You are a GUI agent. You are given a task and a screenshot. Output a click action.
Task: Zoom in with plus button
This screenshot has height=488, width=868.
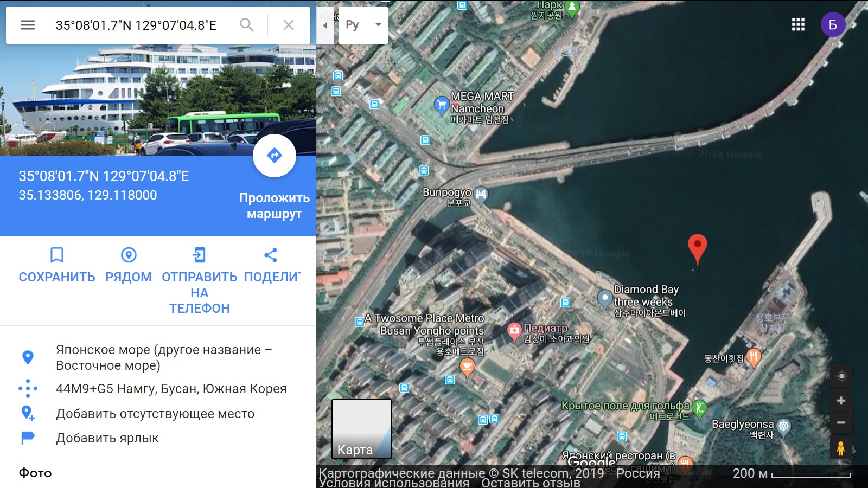click(841, 401)
